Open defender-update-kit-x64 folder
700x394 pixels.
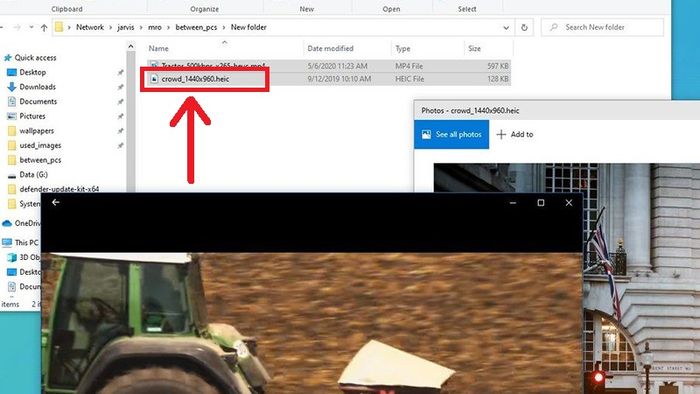[59, 189]
